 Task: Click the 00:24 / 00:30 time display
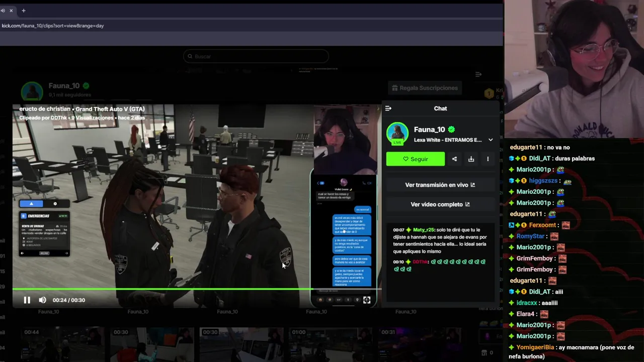[x=69, y=300]
